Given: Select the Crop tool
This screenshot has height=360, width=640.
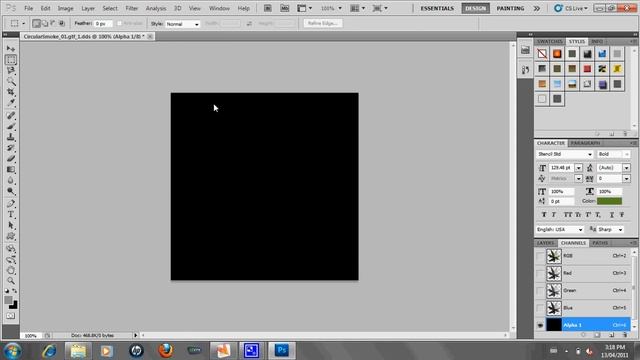Looking at the screenshot, I should click(x=11, y=92).
